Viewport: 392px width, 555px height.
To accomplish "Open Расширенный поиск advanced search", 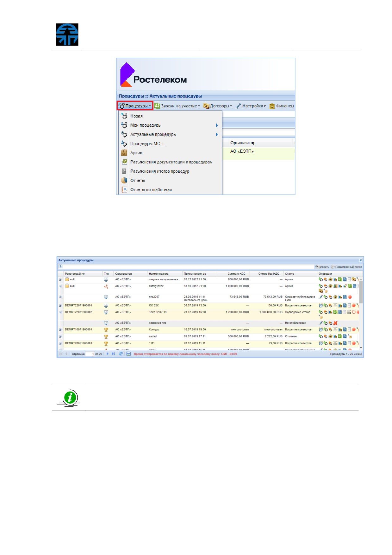I will [x=346, y=267].
